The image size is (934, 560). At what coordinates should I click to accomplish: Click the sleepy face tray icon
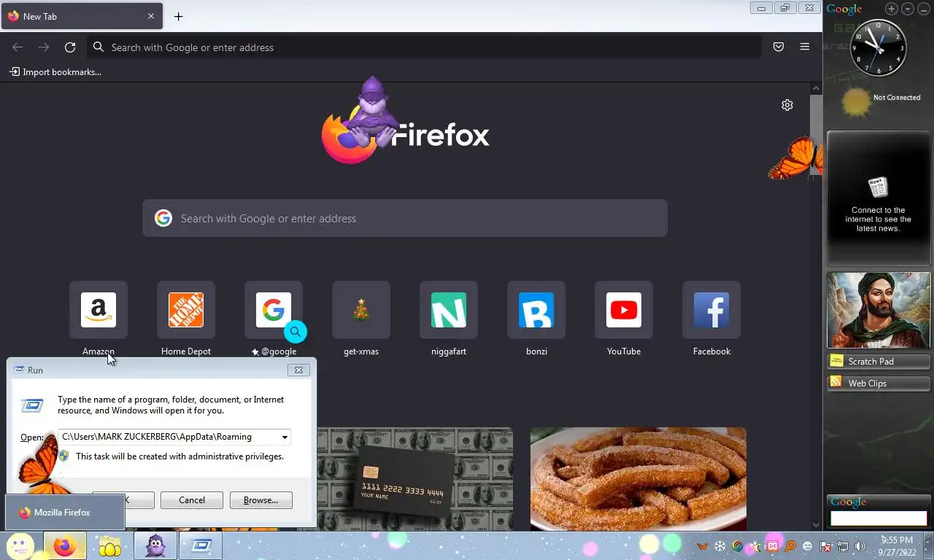tap(808, 546)
